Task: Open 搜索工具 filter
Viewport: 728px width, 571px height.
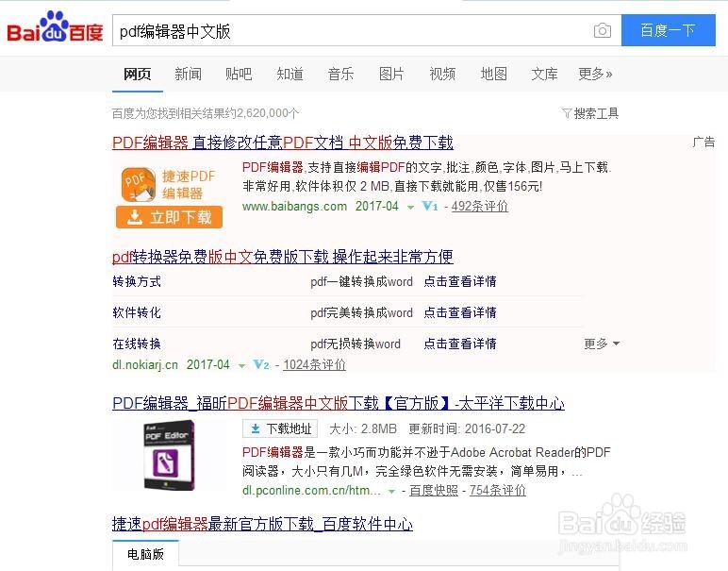Action: coord(590,113)
